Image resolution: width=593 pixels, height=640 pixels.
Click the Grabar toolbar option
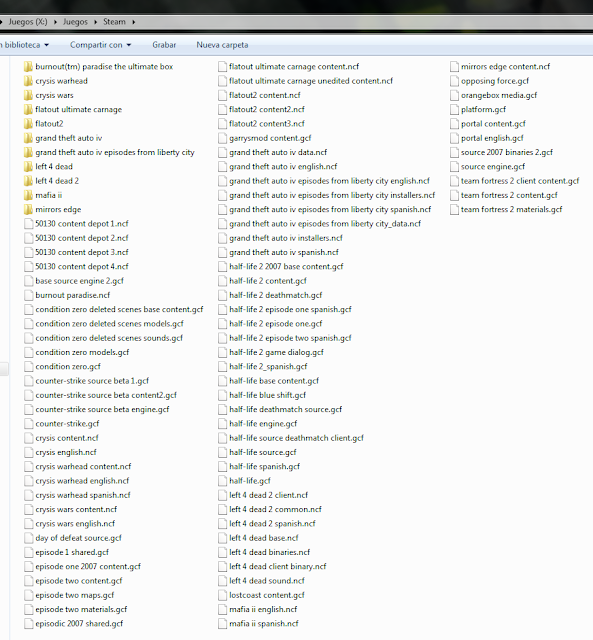pyautogui.click(x=164, y=45)
